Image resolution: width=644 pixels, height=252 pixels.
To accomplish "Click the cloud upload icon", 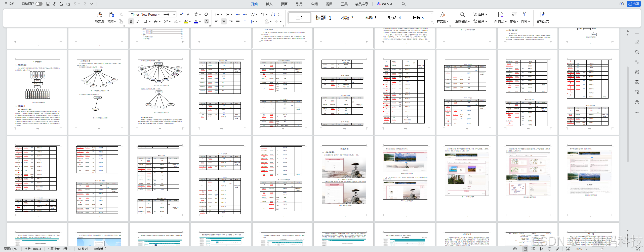I will (621, 4).
